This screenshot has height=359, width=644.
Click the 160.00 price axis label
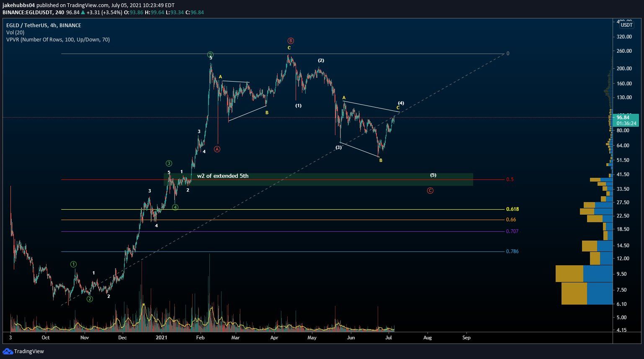tap(624, 84)
